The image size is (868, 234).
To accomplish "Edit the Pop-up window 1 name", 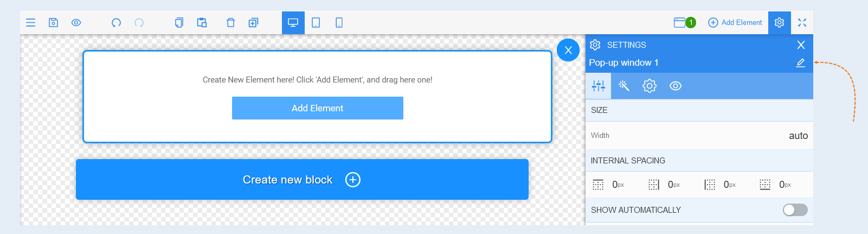I will click(800, 63).
